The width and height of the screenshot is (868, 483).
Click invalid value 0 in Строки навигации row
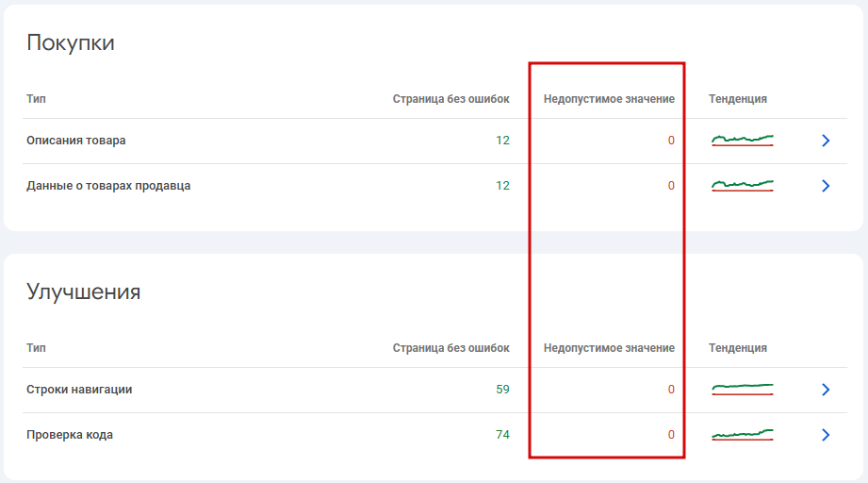671,390
